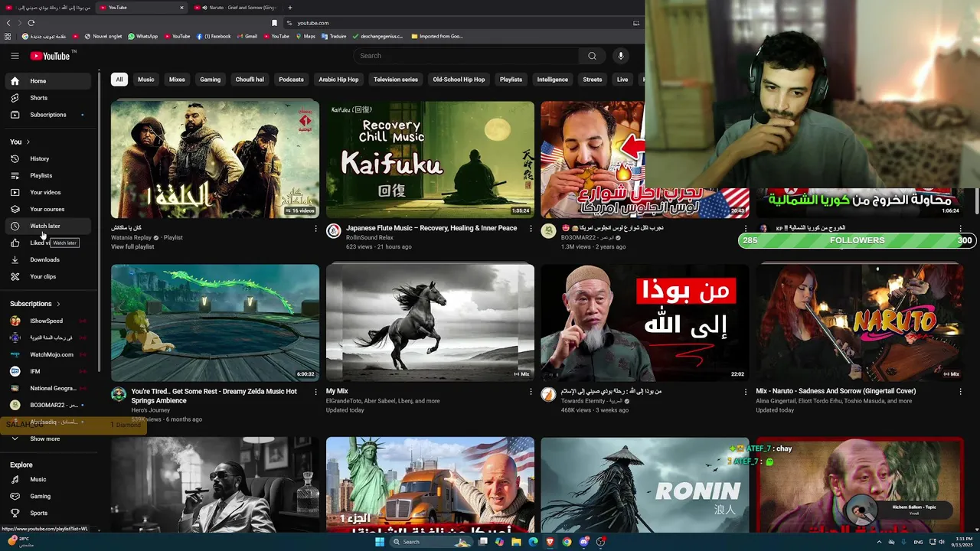Show more subscriptions
Viewport: 980px width, 551px height.
point(50,439)
